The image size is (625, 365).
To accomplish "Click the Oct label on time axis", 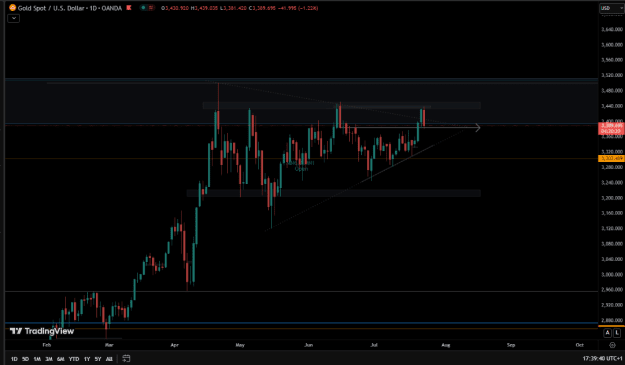I will click(x=580, y=345).
